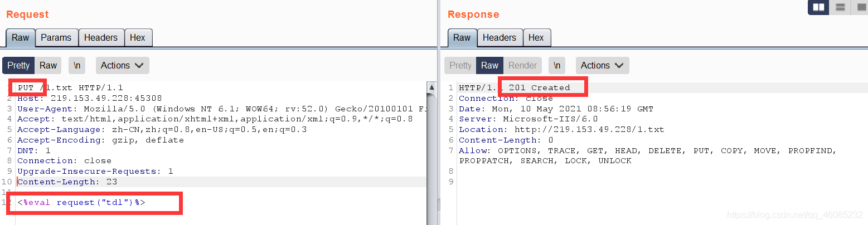This screenshot has height=225, width=868.
Task: Click the Date header in response
Action: [x=556, y=109]
